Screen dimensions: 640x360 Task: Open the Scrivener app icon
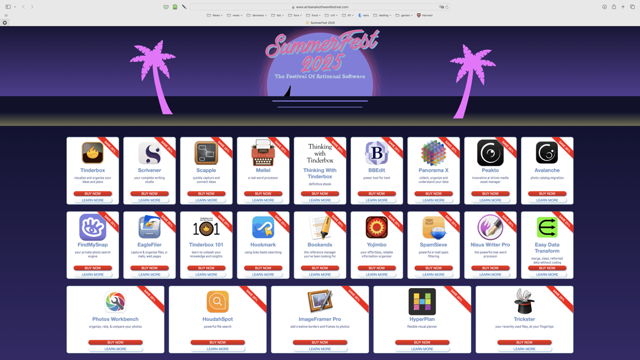click(x=149, y=153)
